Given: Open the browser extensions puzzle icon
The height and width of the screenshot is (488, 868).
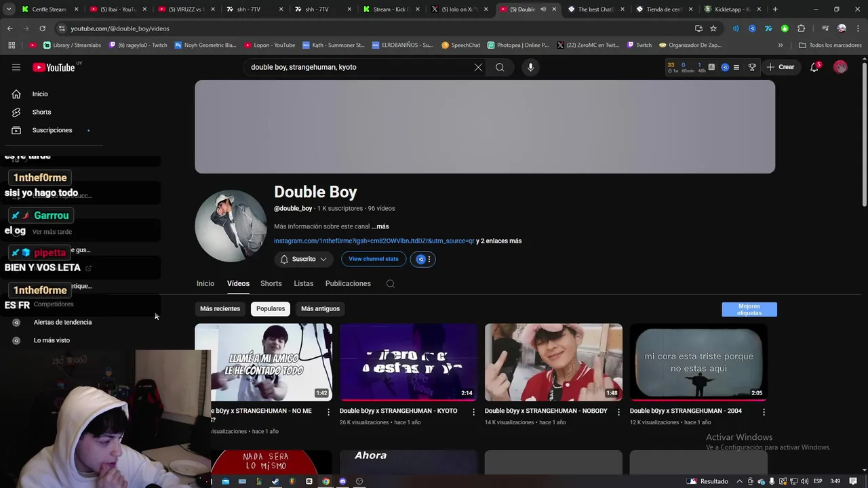Looking at the screenshot, I should 801,28.
